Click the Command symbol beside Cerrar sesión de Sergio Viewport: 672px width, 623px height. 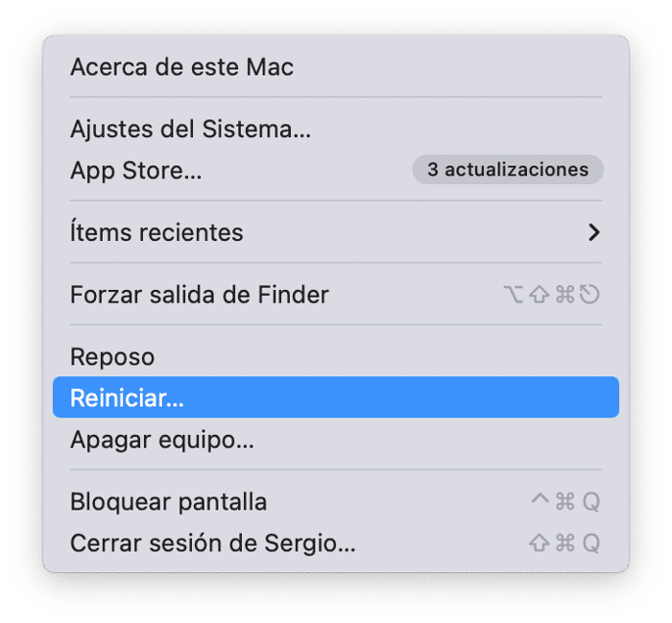click(x=564, y=543)
